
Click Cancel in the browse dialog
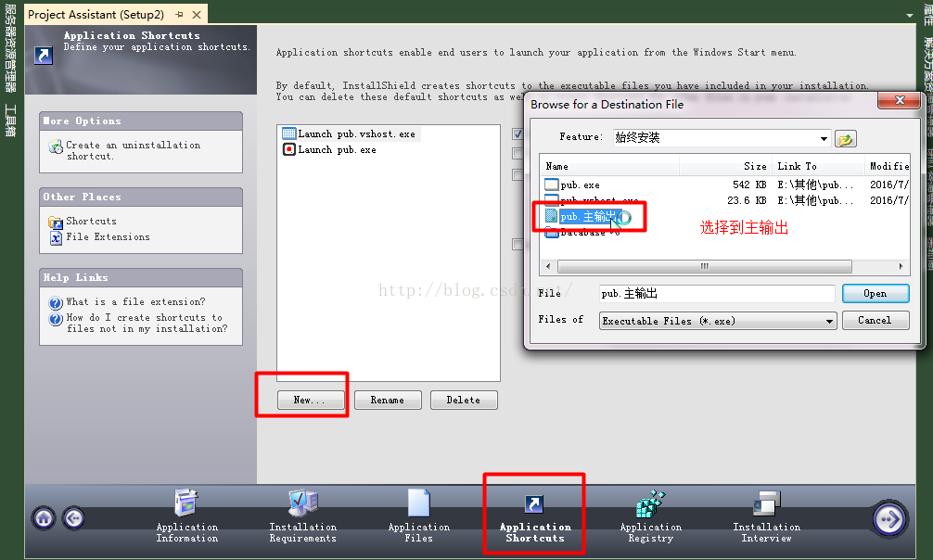pos(875,320)
